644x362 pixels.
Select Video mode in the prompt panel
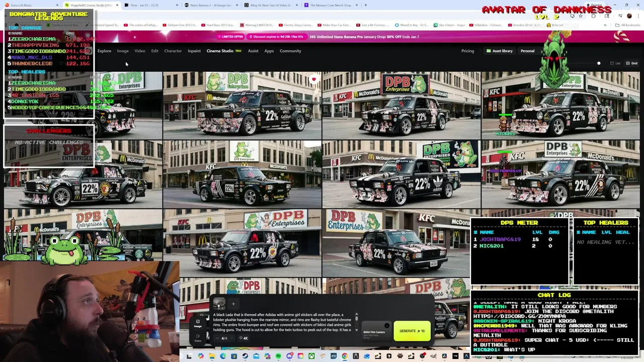[198, 338]
